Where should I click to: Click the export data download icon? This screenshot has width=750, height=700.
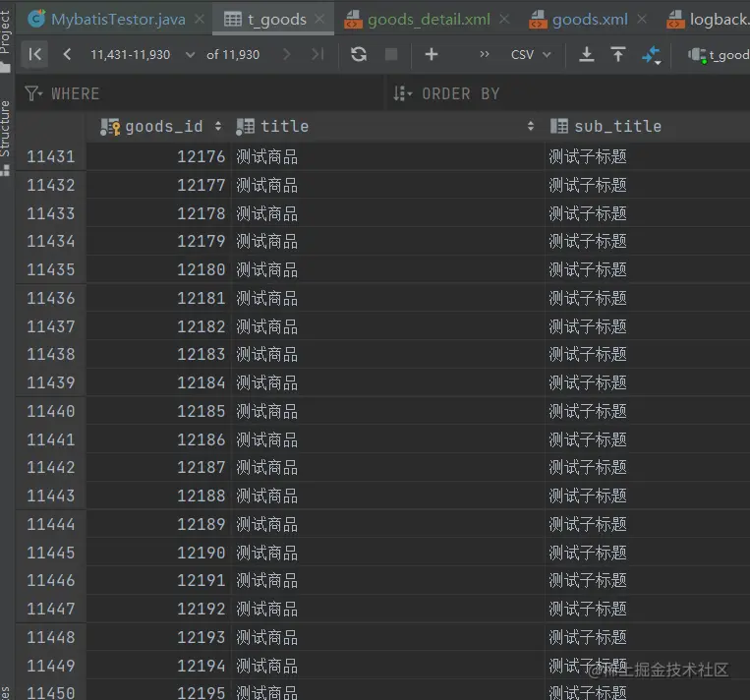click(x=587, y=54)
